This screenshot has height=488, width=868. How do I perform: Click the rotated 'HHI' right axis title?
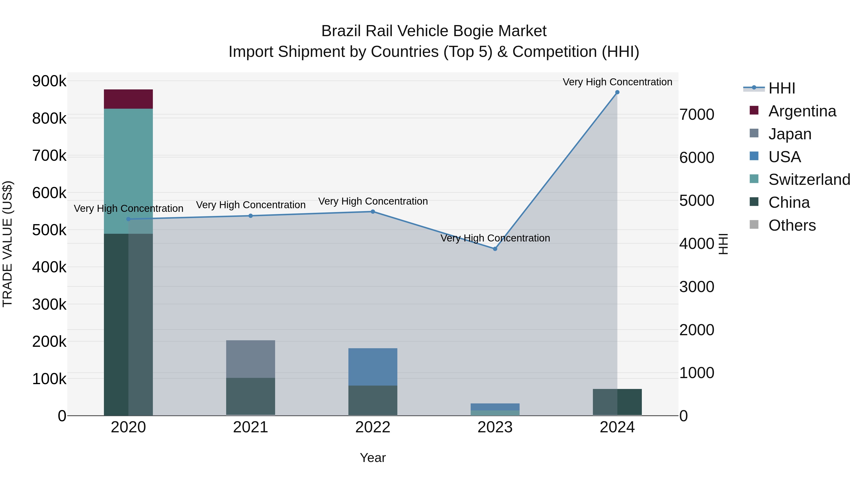click(x=723, y=244)
